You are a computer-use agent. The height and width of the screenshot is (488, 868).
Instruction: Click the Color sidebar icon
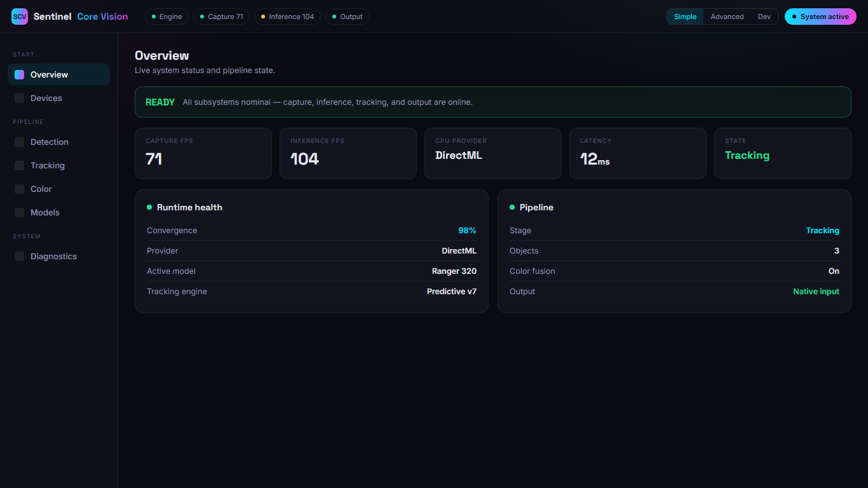[20, 189]
